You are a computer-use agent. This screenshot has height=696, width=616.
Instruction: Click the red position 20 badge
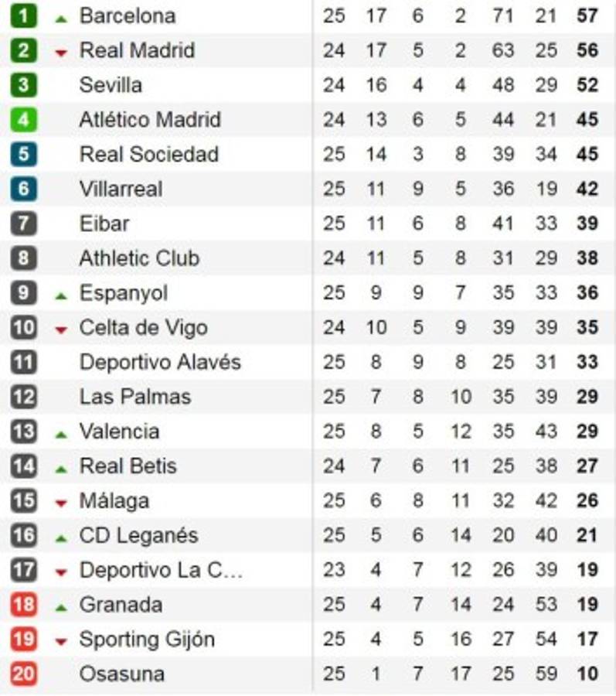pyautogui.click(x=23, y=674)
